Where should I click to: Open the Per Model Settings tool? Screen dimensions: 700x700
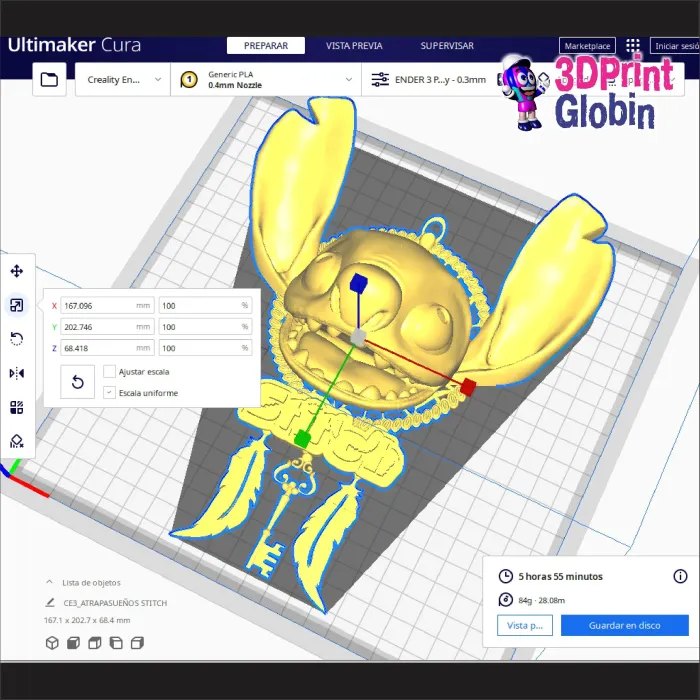point(17,407)
